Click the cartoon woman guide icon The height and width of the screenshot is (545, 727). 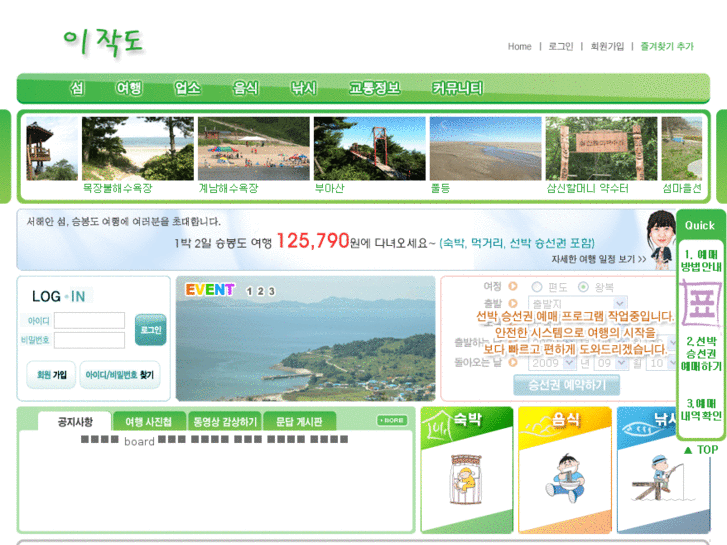coord(661,240)
